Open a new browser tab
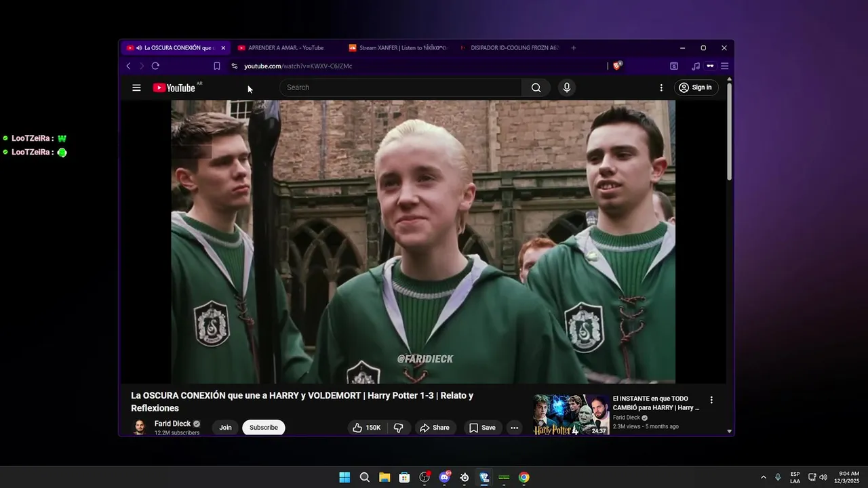 [x=574, y=48]
